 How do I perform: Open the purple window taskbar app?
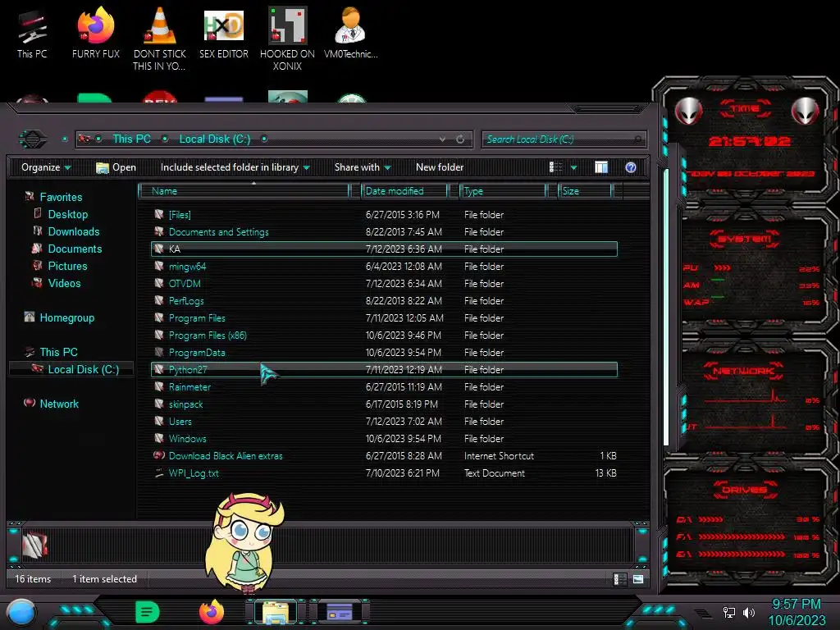point(340,612)
